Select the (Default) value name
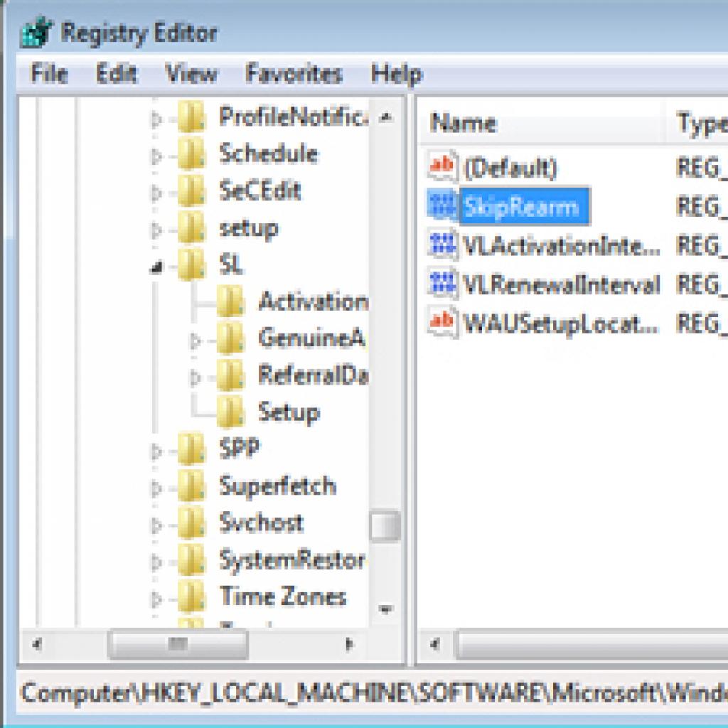Screen dimensions: 728x728 click(510, 168)
